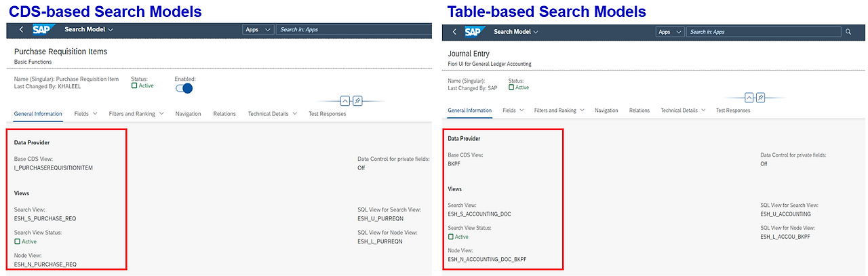This screenshot has width=868, height=276.
Task: Expand Fields tab arrow in Journal Entry window
Action: (x=522, y=110)
